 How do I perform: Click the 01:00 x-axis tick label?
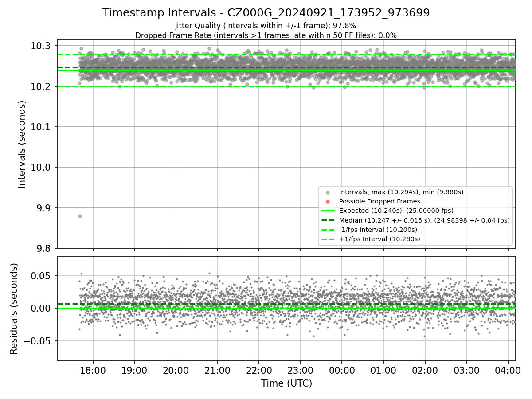[x=383, y=370]
